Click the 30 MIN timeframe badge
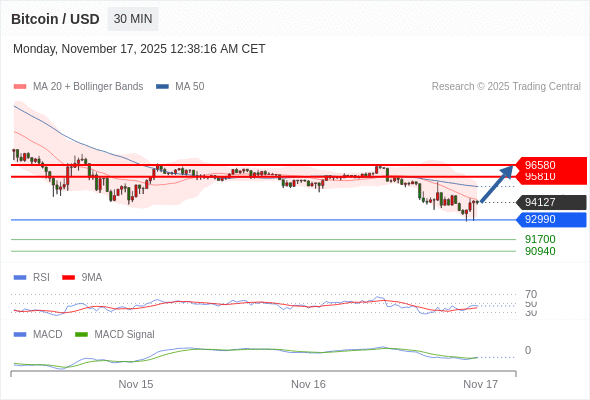Screen dimensions: 590x400 click(133, 19)
